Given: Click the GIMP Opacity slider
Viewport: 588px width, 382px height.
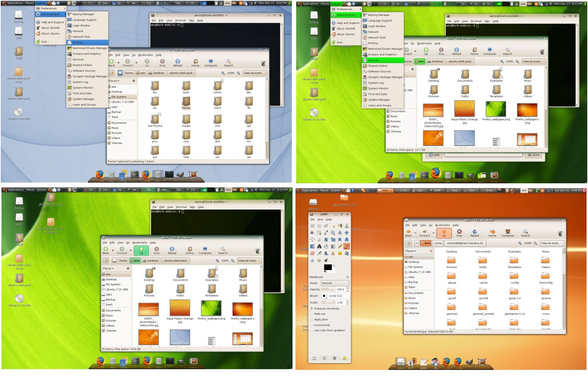Looking at the screenshot, I should point(328,289).
